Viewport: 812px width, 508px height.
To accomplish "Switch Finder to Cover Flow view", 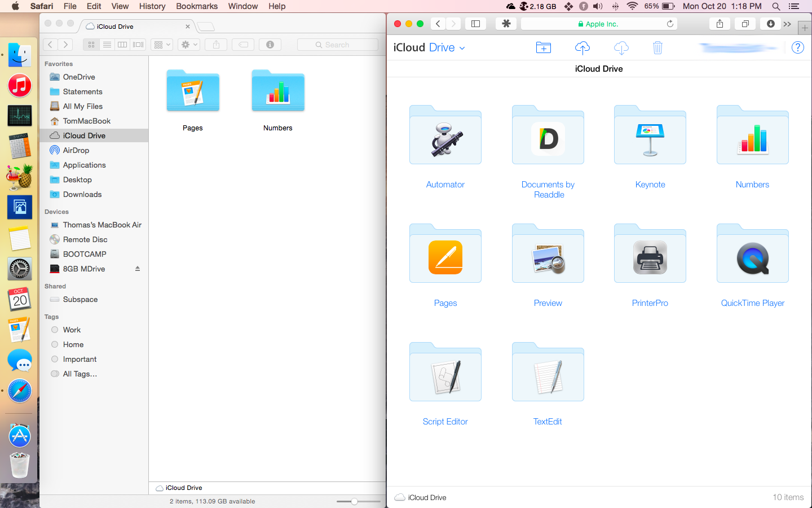I will pyautogui.click(x=138, y=45).
